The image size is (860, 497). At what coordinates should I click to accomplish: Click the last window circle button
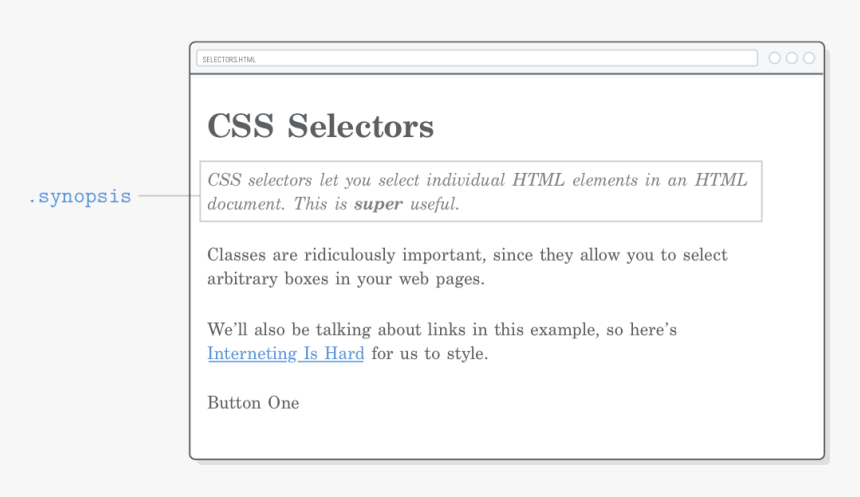[x=809, y=58]
